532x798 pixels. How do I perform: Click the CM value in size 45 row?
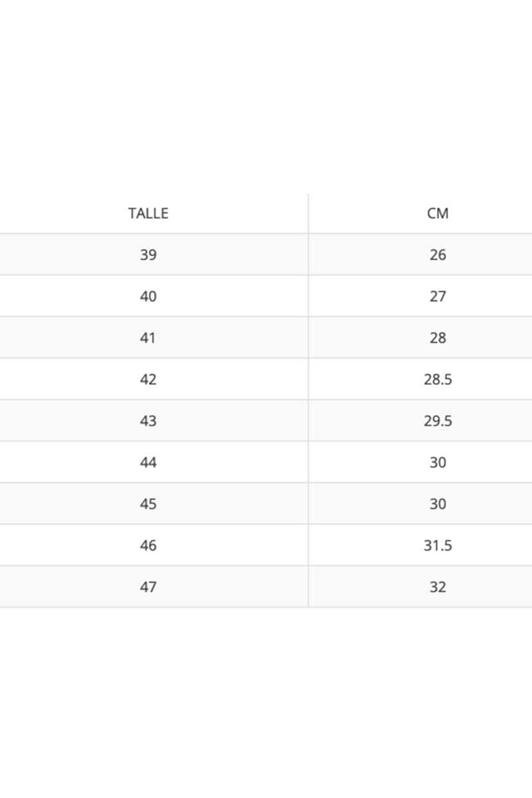click(x=438, y=504)
